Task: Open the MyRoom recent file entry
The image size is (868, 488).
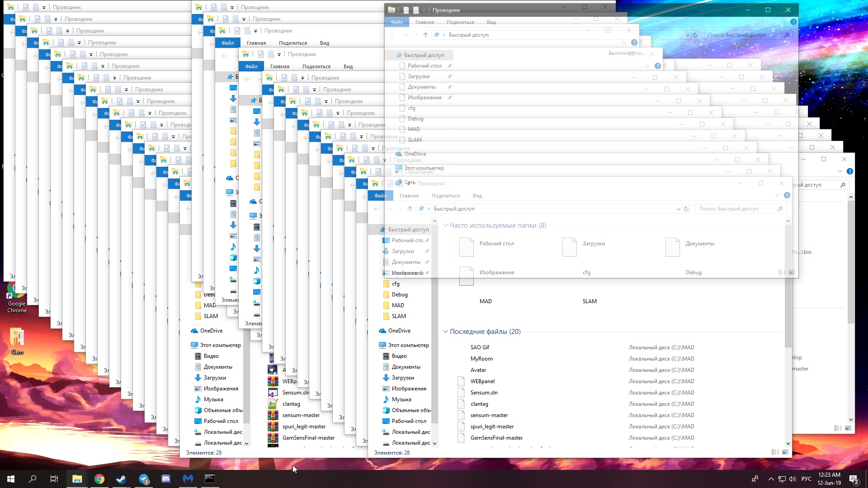Action: point(481,359)
